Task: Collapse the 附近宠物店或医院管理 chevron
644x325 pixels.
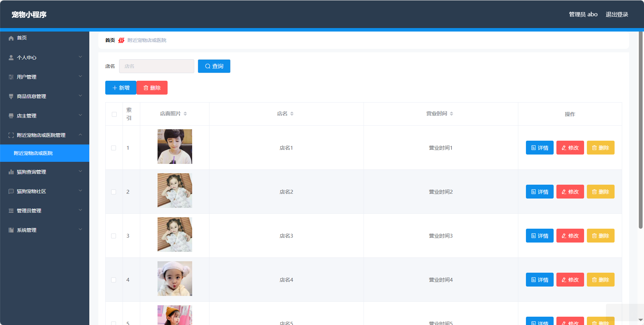Action: 80,134
